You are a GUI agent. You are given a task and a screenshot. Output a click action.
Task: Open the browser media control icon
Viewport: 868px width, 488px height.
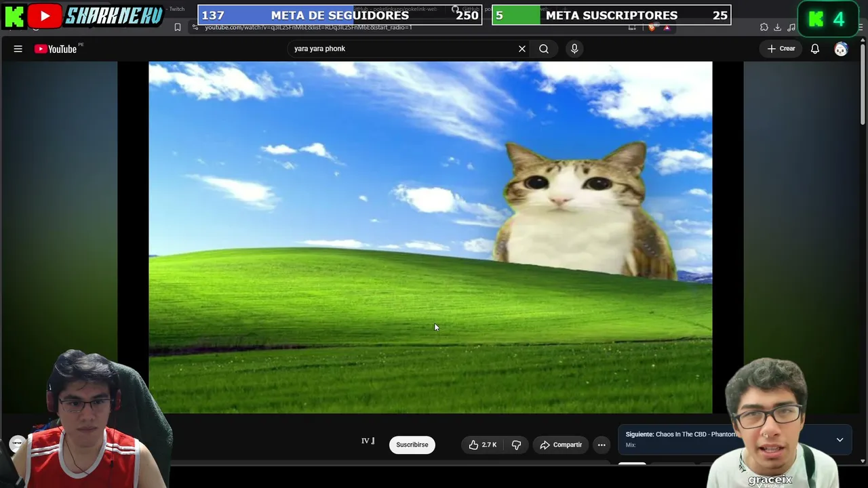click(x=791, y=27)
